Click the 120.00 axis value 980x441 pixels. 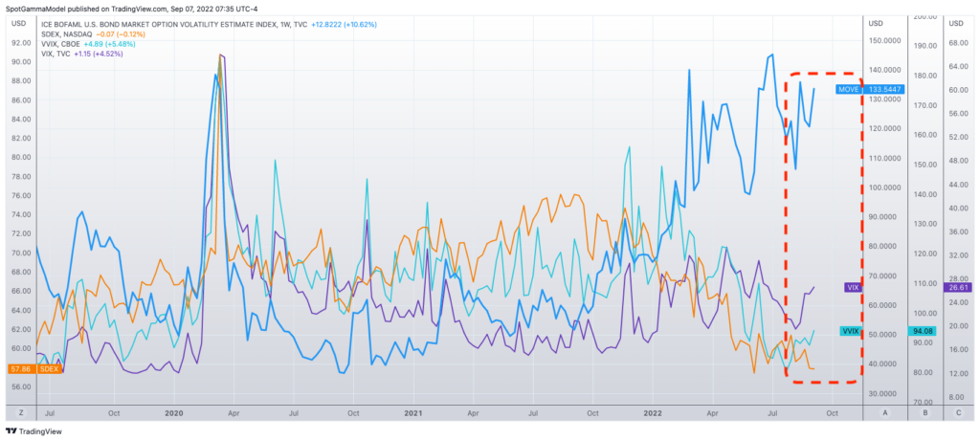[926, 254]
